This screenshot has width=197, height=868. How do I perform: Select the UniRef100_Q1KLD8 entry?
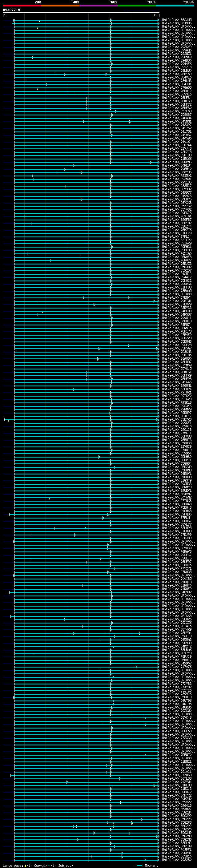pyautogui.click(x=177, y=785)
